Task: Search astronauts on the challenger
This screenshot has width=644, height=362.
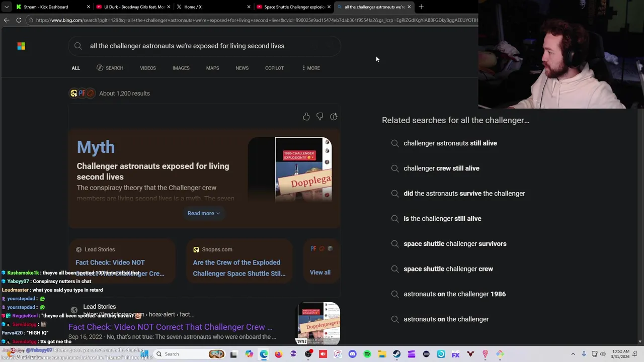Action: pos(446,319)
